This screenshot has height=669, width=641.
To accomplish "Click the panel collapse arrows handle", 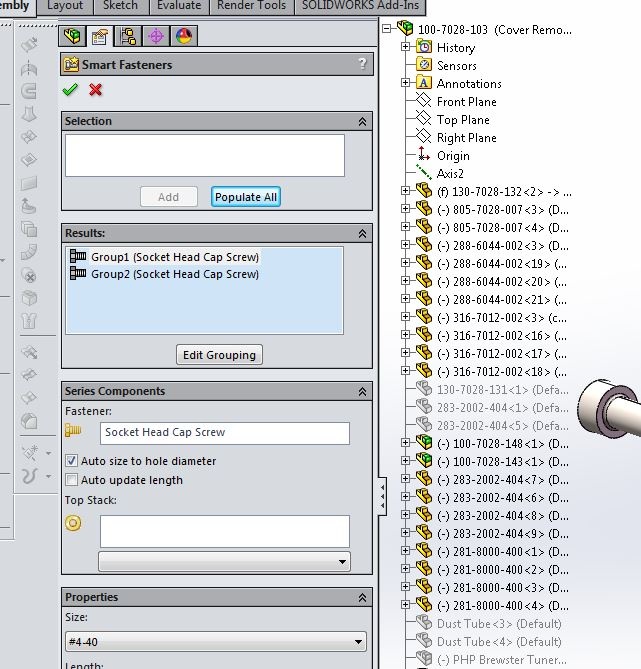I will (382, 496).
